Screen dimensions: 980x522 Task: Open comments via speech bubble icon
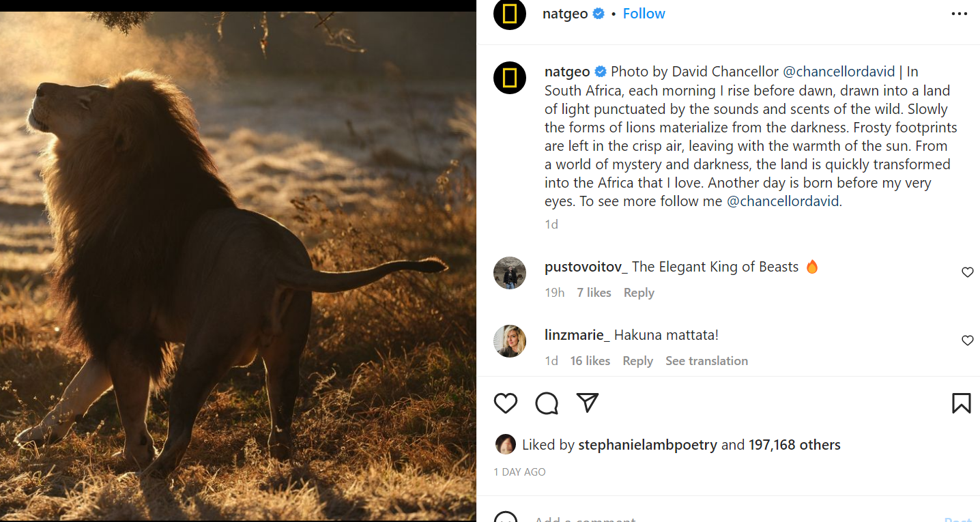pyautogui.click(x=547, y=403)
